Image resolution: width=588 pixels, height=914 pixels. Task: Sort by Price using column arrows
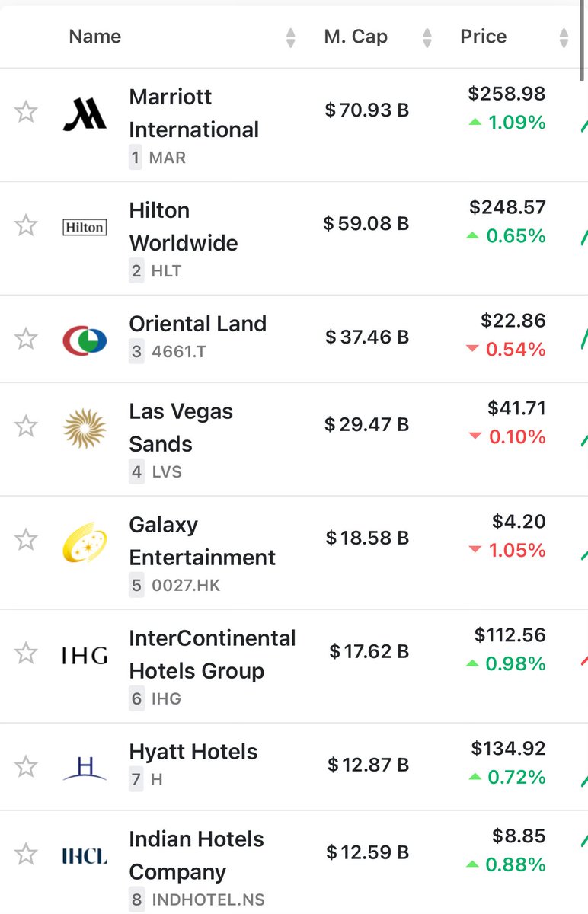564,37
